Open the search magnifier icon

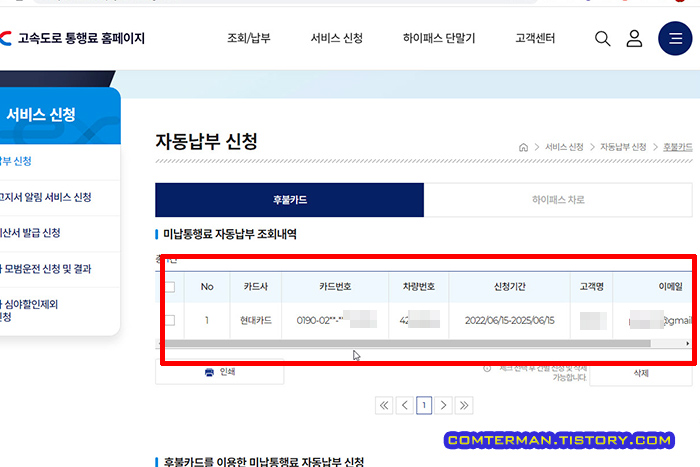point(602,39)
